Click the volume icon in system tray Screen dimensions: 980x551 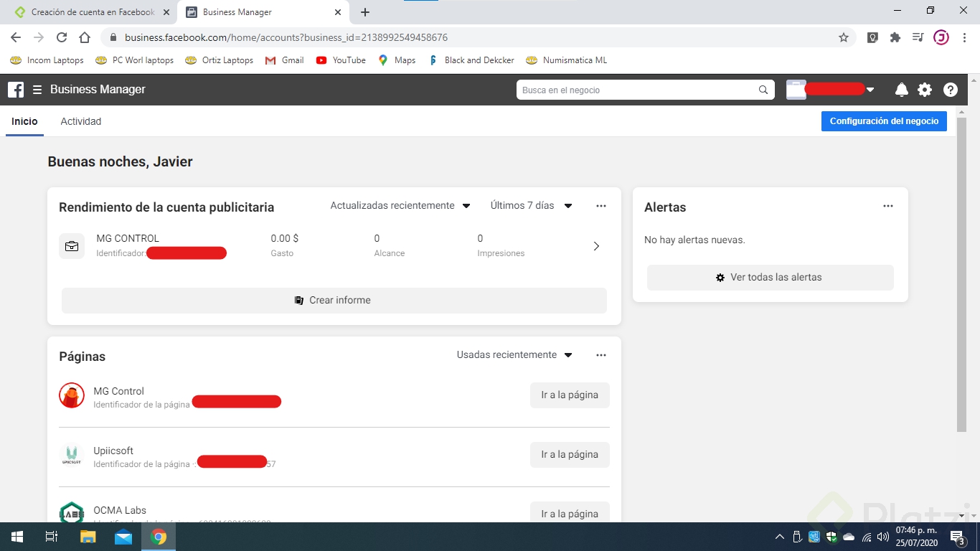click(882, 537)
